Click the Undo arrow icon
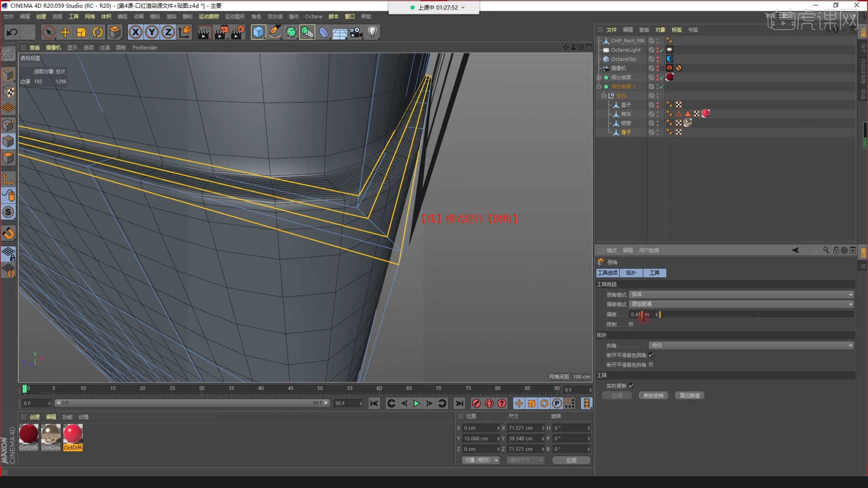 [x=12, y=32]
